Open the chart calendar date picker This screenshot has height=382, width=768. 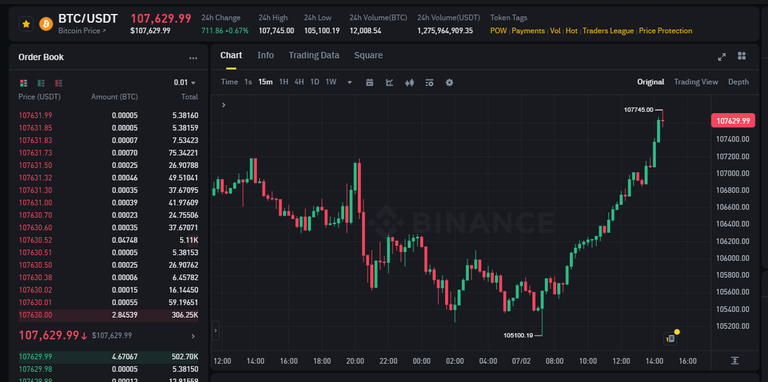point(370,82)
